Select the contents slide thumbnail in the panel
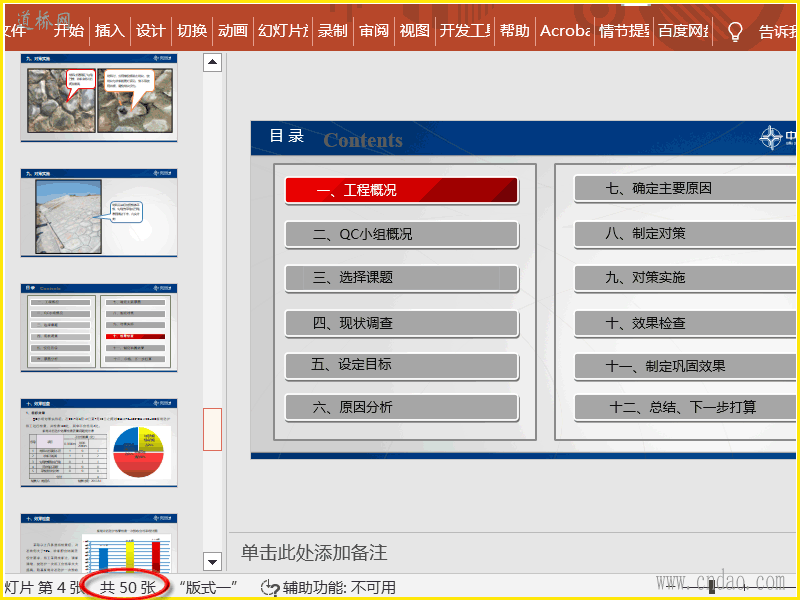This screenshot has height=600, width=800. pyautogui.click(x=99, y=328)
